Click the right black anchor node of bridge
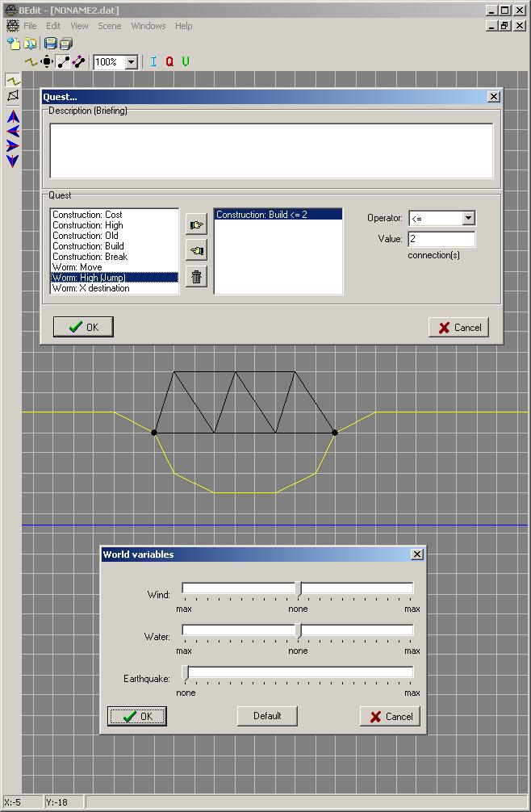This screenshot has width=531, height=812. coord(335,433)
